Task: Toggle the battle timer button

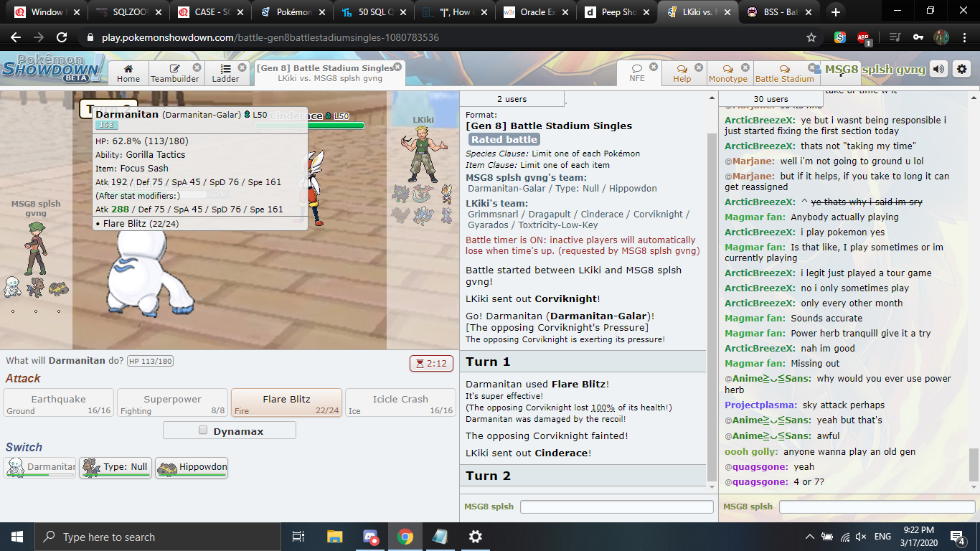Action: pyautogui.click(x=431, y=363)
